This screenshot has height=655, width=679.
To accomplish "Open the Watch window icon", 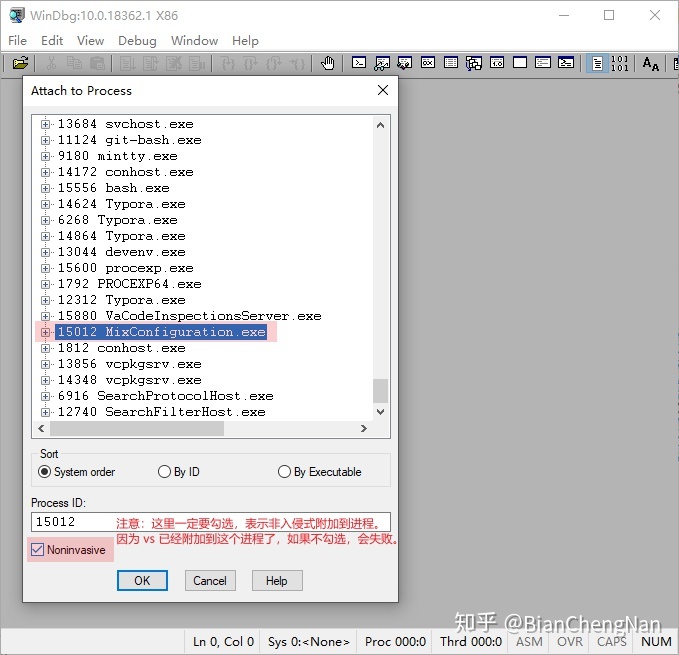I will coord(382,63).
